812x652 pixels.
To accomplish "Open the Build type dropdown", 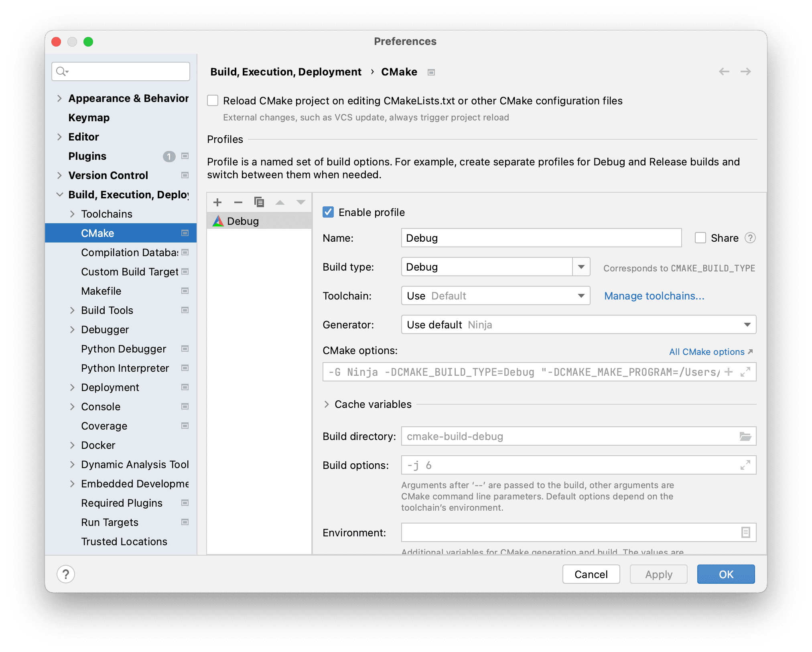I will 581,267.
